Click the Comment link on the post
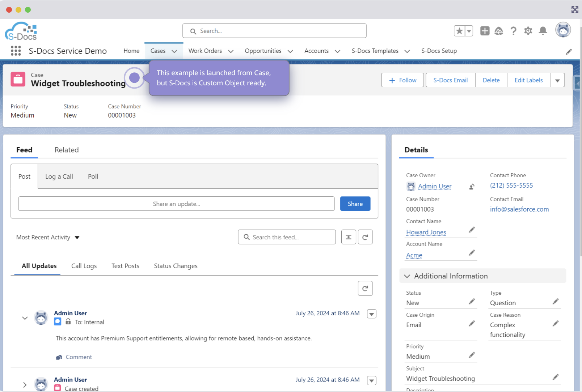This screenshot has height=392, width=582. click(x=79, y=357)
